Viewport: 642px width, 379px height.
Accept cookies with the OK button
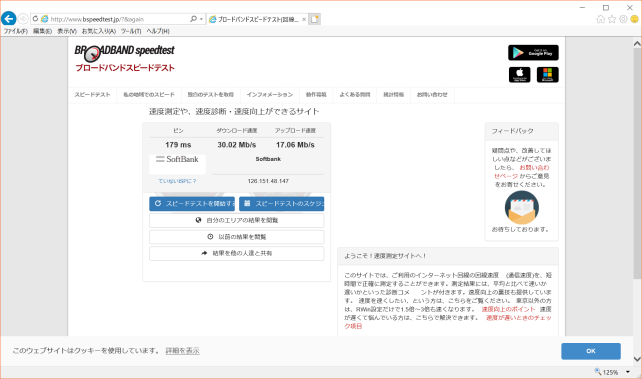591,351
